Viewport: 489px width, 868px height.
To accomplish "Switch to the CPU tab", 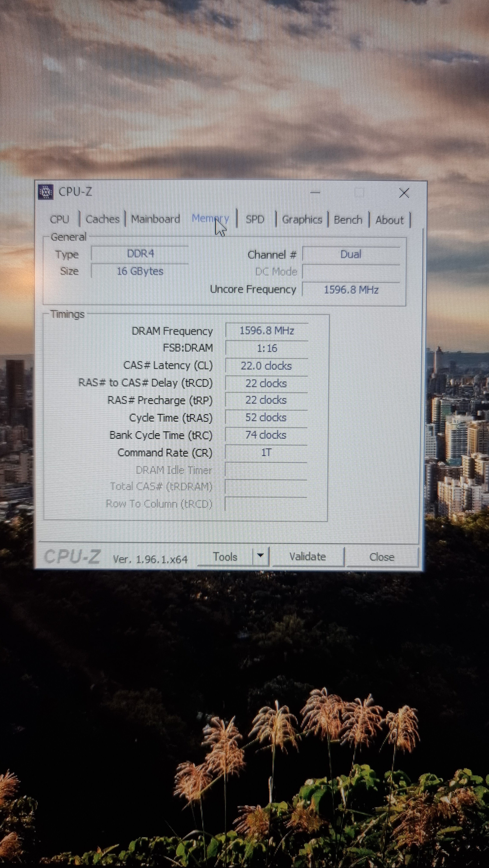I will (60, 219).
